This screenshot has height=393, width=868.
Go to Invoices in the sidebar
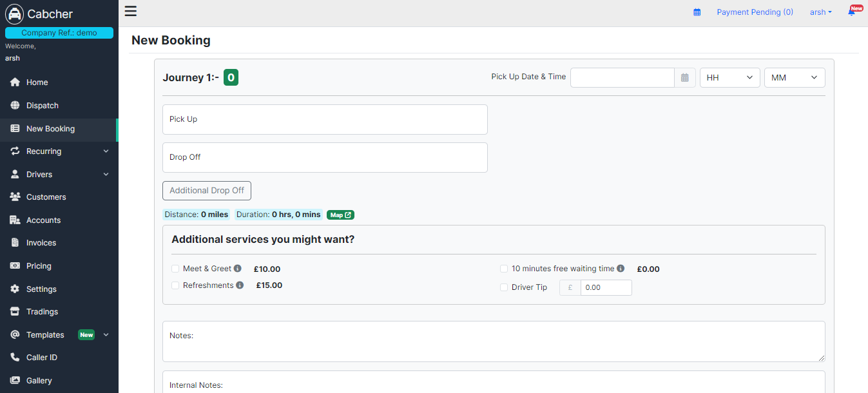coord(41,243)
